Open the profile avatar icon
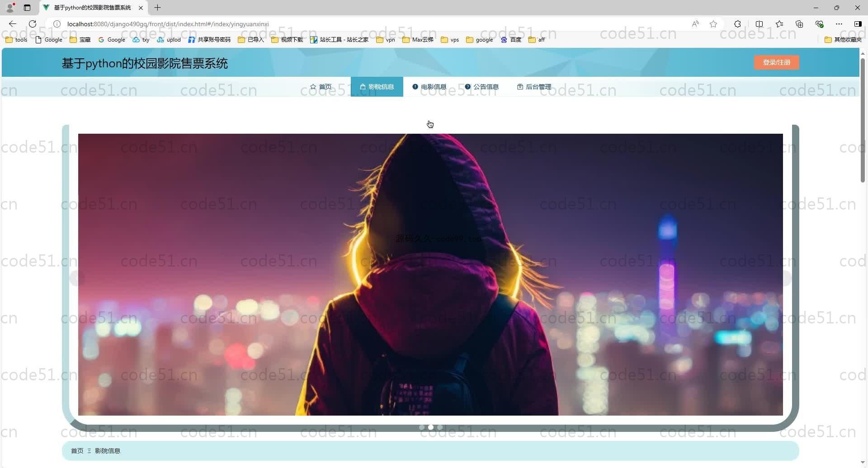The height and width of the screenshot is (468, 868). click(x=10, y=8)
